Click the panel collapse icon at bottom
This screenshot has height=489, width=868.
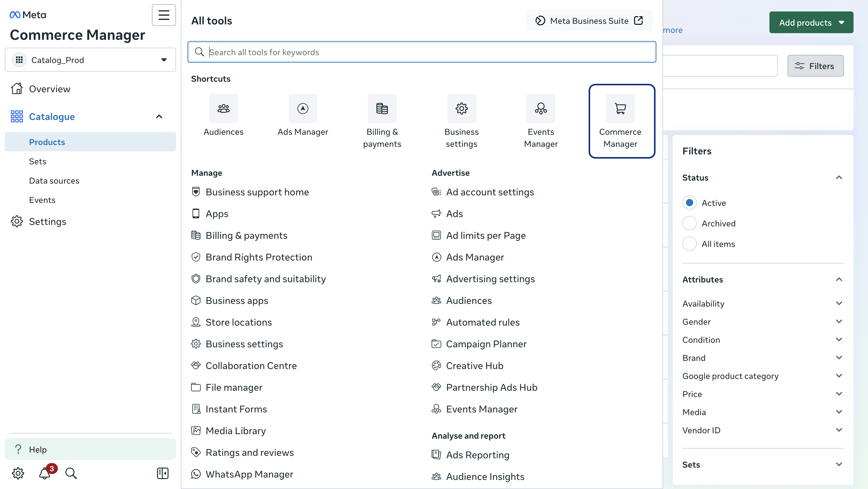[162, 473]
